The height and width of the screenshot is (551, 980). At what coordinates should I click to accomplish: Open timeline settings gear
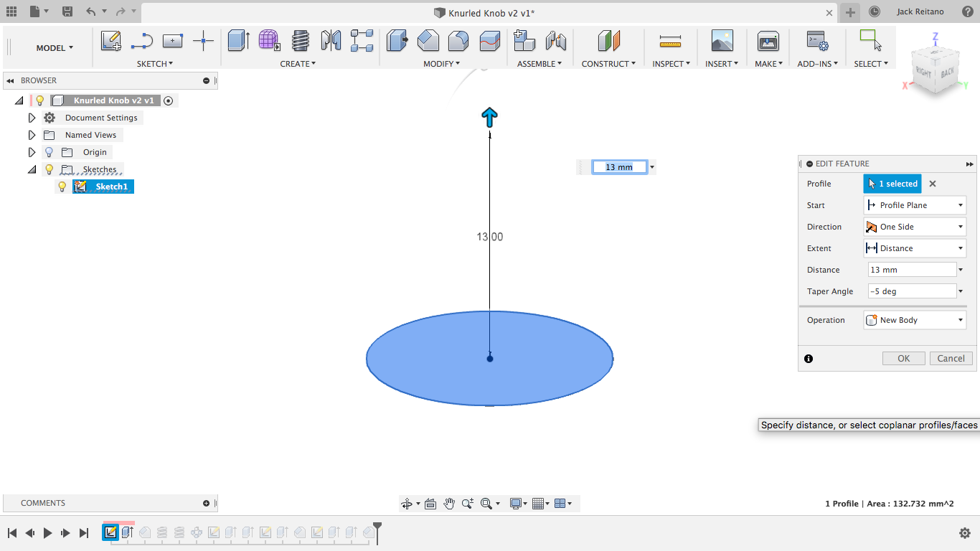pyautogui.click(x=965, y=532)
